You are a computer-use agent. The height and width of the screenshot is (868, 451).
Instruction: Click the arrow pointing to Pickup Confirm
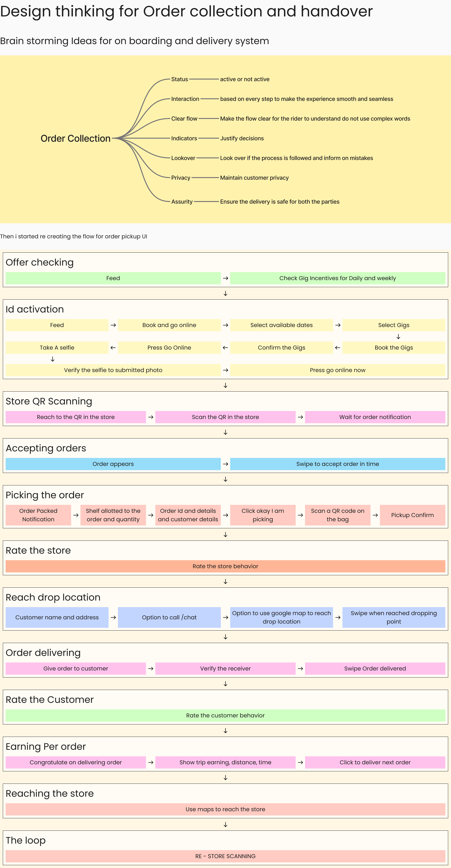tap(375, 515)
